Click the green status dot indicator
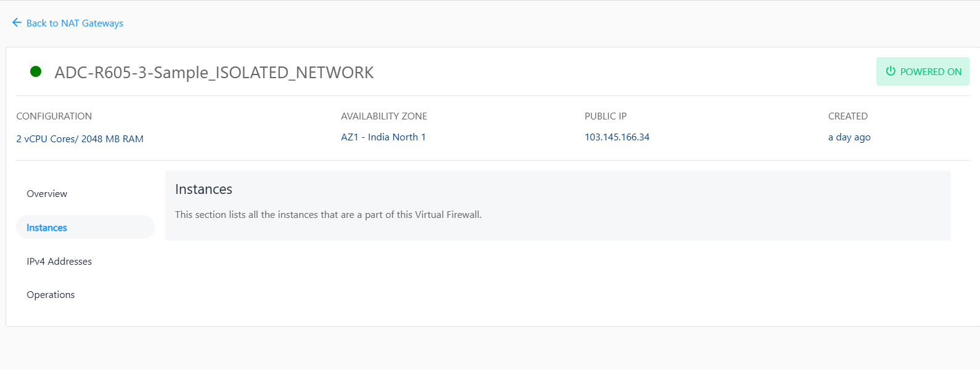 [36, 72]
